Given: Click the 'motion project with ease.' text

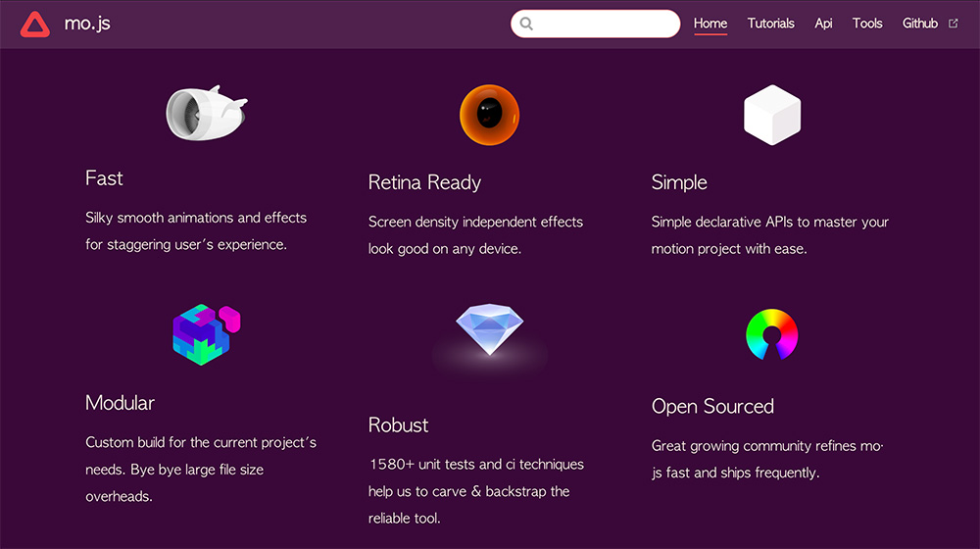Looking at the screenshot, I should [x=729, y=249].
